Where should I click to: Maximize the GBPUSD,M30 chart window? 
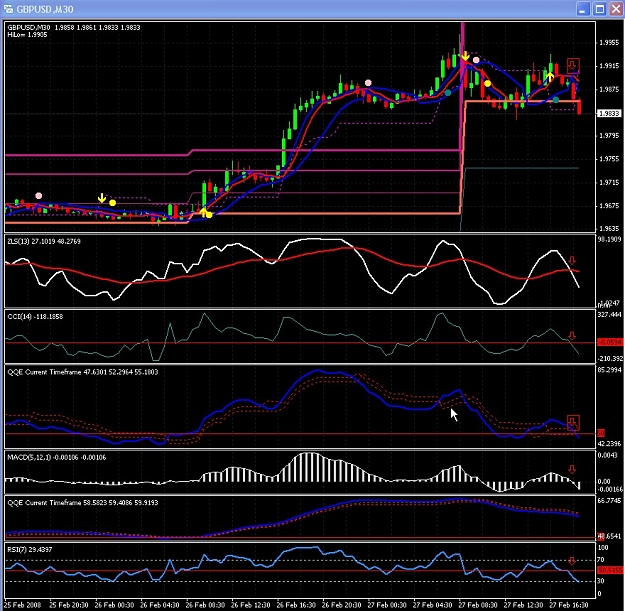pos(599,9)
